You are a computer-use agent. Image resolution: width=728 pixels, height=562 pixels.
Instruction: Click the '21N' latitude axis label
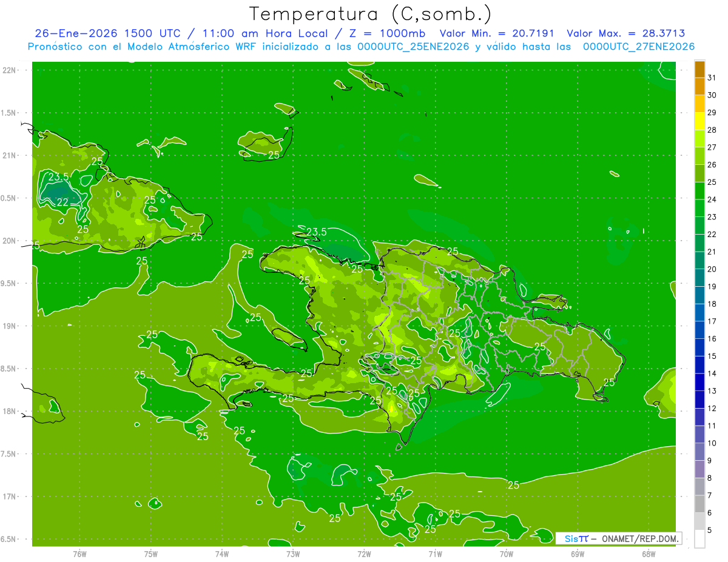coord(10,156)
